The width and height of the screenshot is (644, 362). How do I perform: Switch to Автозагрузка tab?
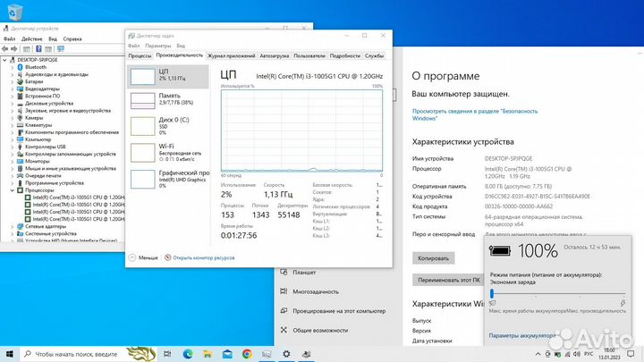point(275,55)
